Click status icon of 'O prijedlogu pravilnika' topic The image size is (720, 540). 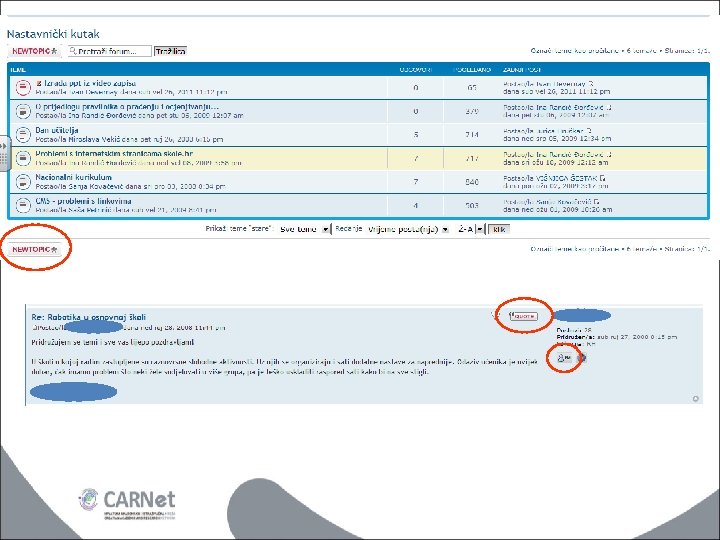[x=22, y=111]
